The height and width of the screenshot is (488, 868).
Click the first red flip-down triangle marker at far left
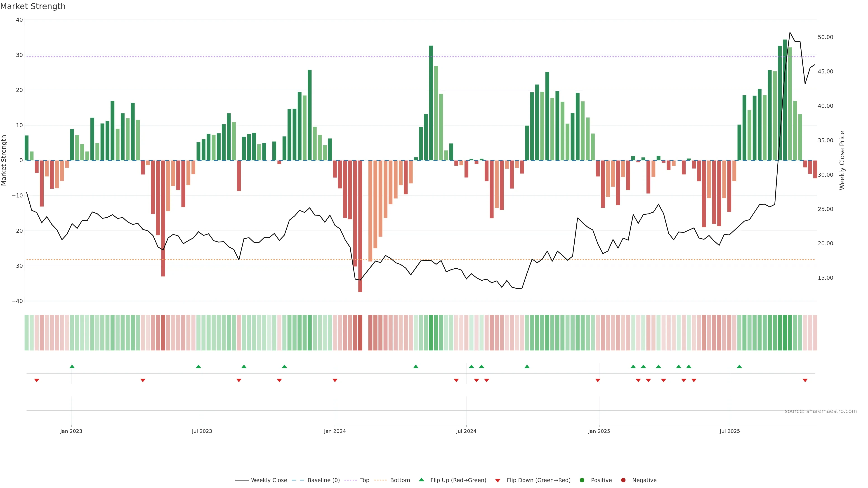37,380
